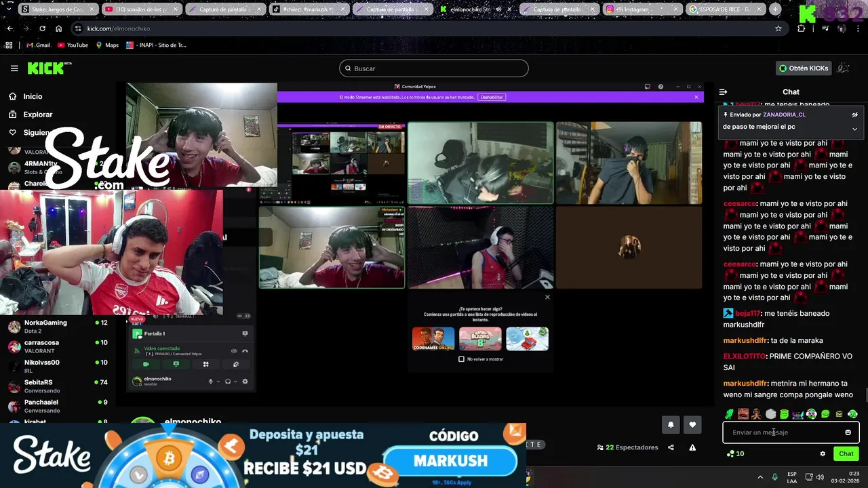This screenshot has height=488, width=868.
Task: Select the snowy red truck activity thumbnail
Action: tap(527, 339)
